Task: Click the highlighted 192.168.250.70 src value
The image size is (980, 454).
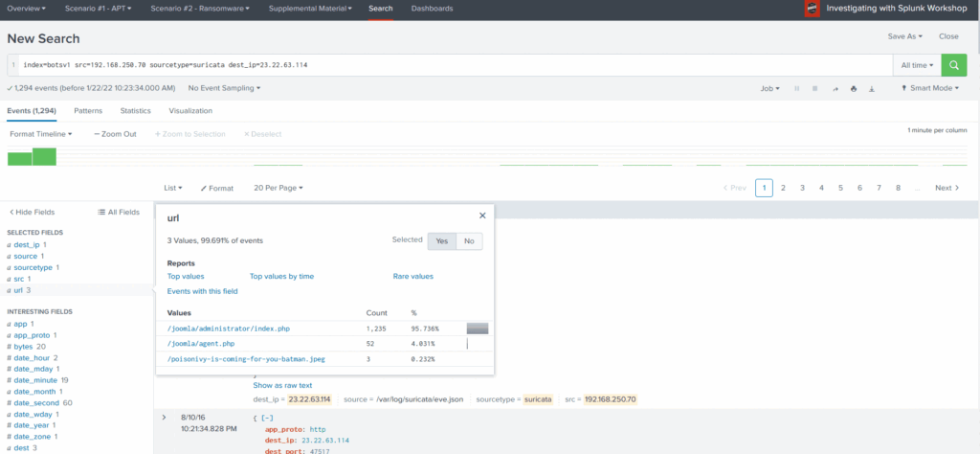Action: 610,399
